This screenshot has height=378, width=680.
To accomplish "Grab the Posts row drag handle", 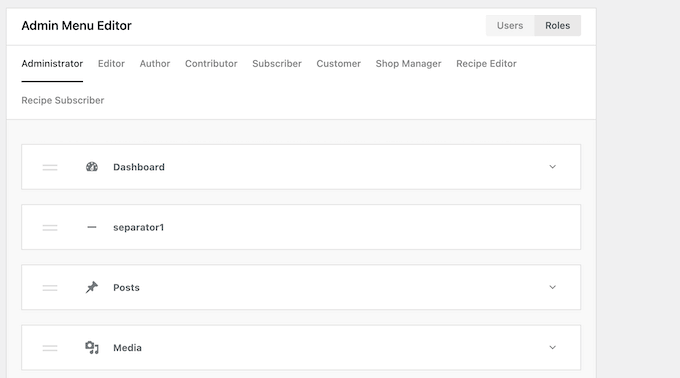I will (50, 287).
